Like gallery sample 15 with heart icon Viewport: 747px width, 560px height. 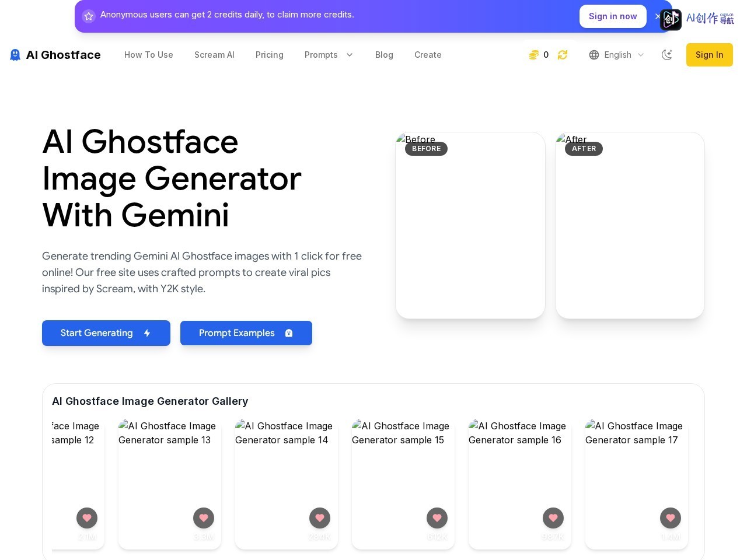(437, 517)
